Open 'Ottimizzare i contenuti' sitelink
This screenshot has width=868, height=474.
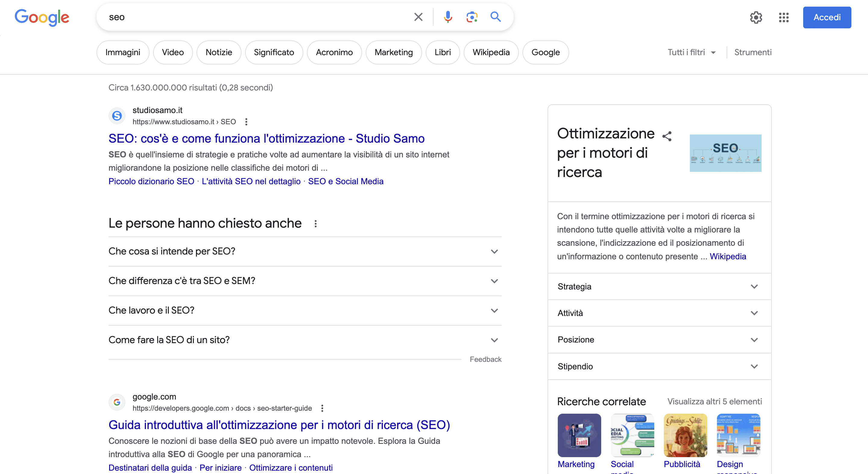(x=291, y=468)
